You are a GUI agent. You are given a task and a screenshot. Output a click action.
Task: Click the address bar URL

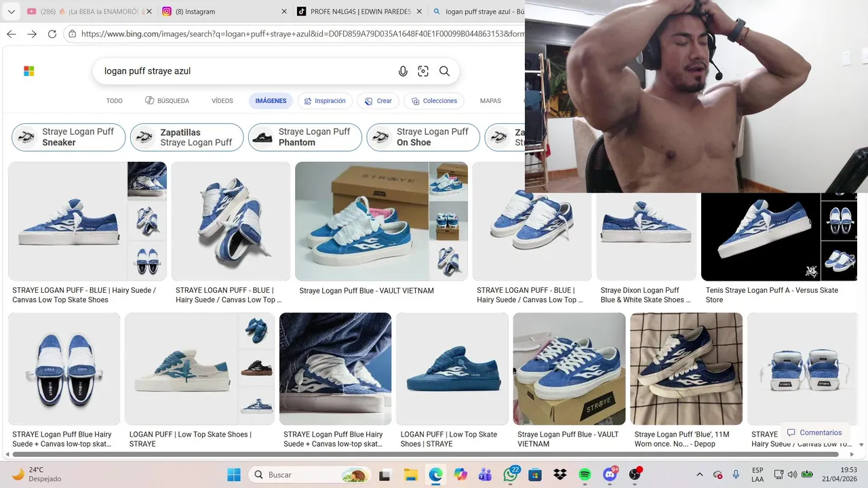pos(302,34)
